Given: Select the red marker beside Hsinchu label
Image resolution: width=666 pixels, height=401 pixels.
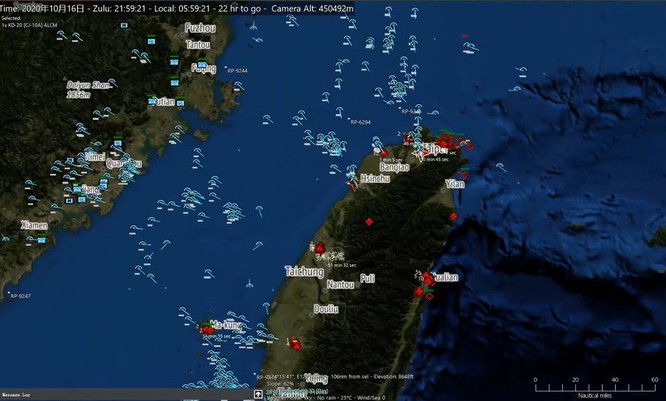Looking at the screenshot, I should pyautogui.click(x=352, y=182).
